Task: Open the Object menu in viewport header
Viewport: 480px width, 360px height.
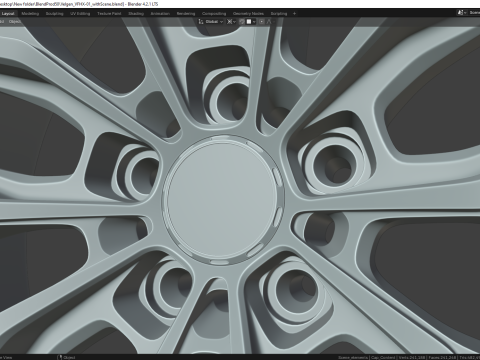Action: 15,22
